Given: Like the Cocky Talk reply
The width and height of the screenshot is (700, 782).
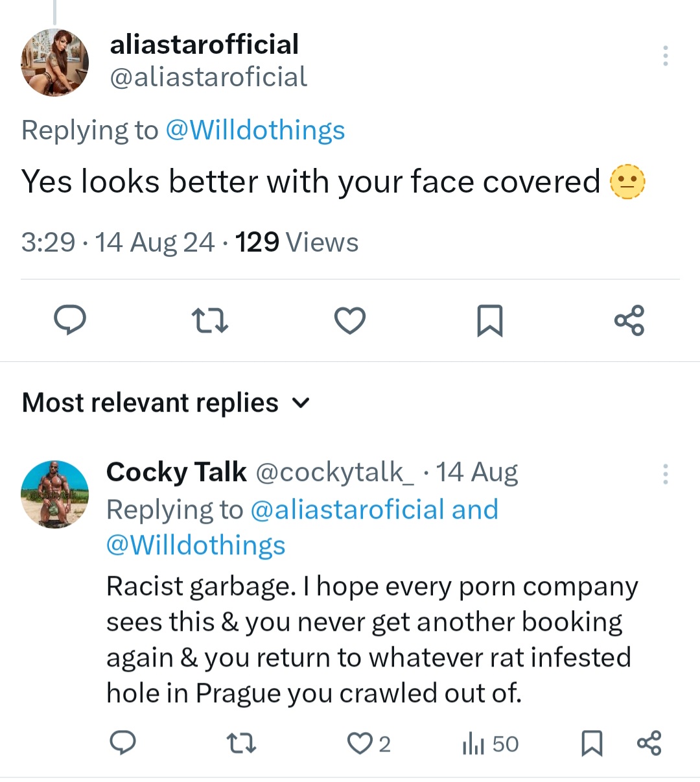Looking at the screenshot, I should point(360,743).
